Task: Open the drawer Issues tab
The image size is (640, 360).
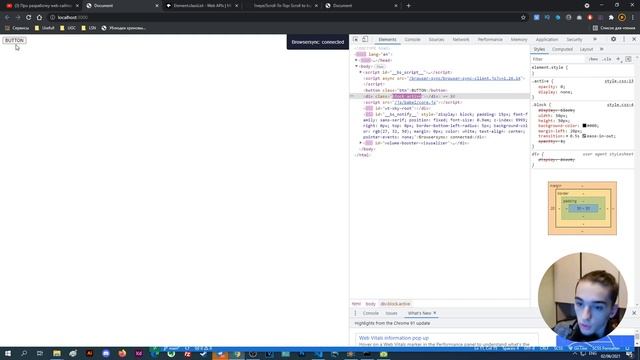Action: click(x=391, y=313)
